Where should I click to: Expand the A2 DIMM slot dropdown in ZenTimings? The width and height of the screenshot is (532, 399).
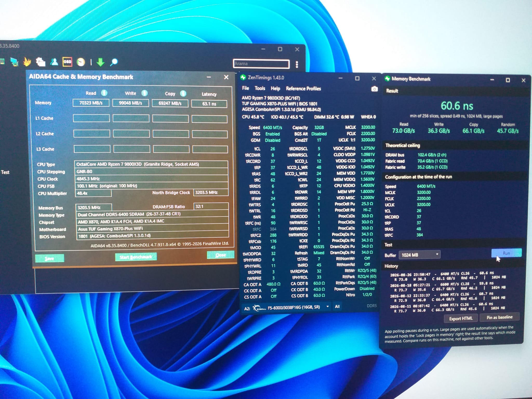[328, 307]
